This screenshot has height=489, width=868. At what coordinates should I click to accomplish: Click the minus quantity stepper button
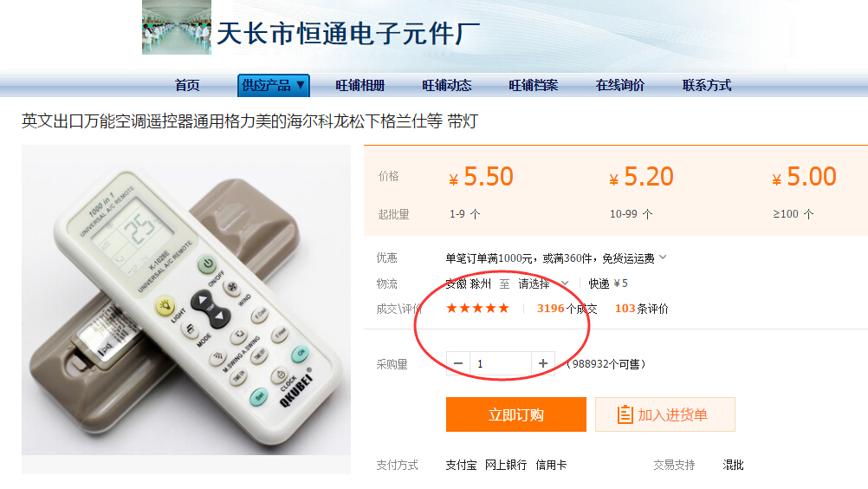coord(458,363)
